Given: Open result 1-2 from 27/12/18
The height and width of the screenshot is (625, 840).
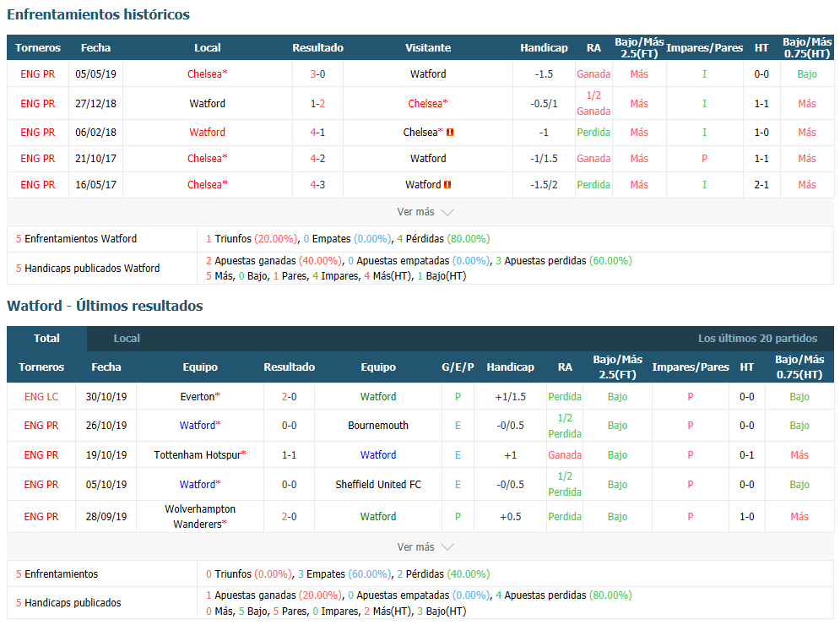Looking at the screenshot, I should (317, 103).
